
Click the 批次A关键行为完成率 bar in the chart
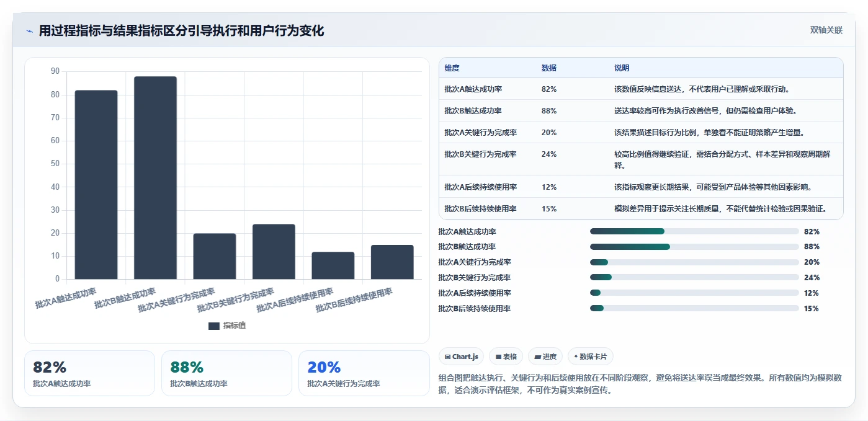215,256
